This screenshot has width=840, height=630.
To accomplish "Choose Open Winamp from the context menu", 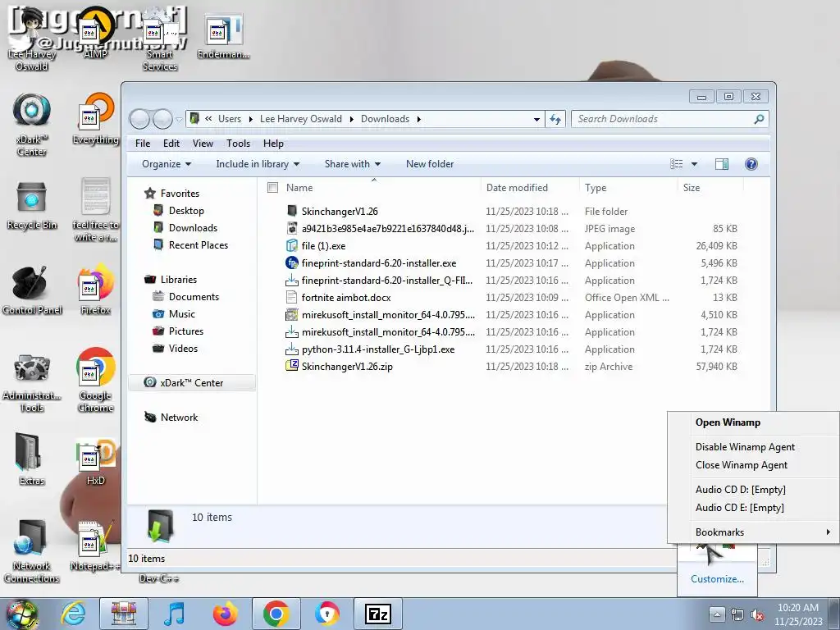I will click(x=753, y=422).
